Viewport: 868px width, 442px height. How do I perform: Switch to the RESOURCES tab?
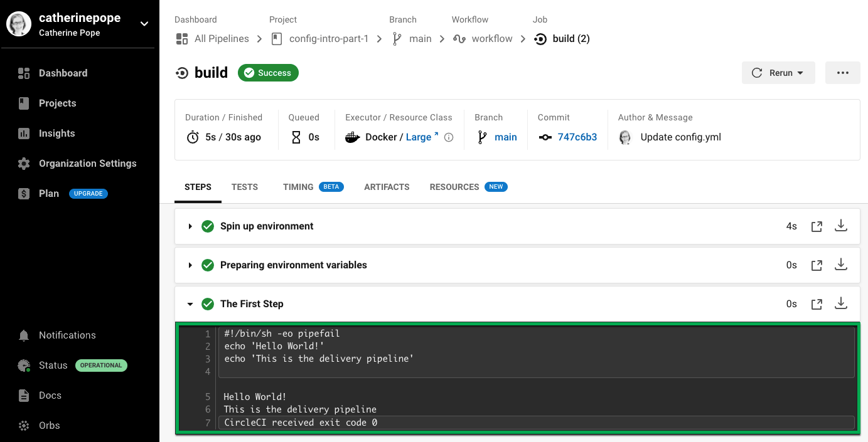point(454,187)
